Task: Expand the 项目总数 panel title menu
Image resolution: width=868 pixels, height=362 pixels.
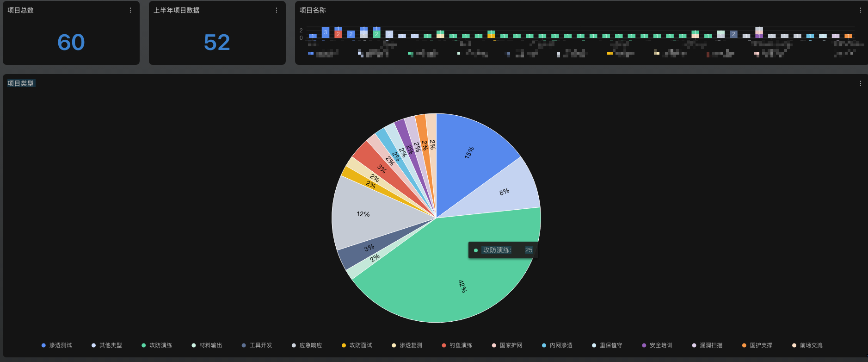Action: (x=21, y=10)
